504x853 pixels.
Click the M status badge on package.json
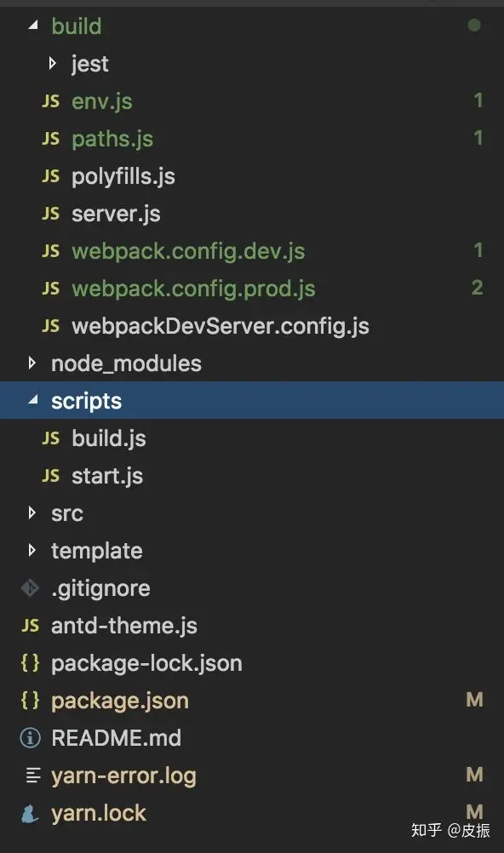click(474, 700)
